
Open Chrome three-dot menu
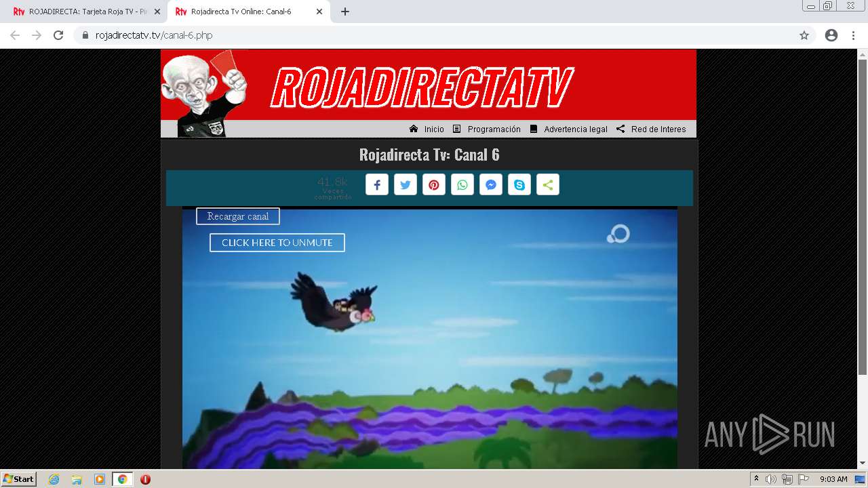pyautogui.click(x=853, y=35)
